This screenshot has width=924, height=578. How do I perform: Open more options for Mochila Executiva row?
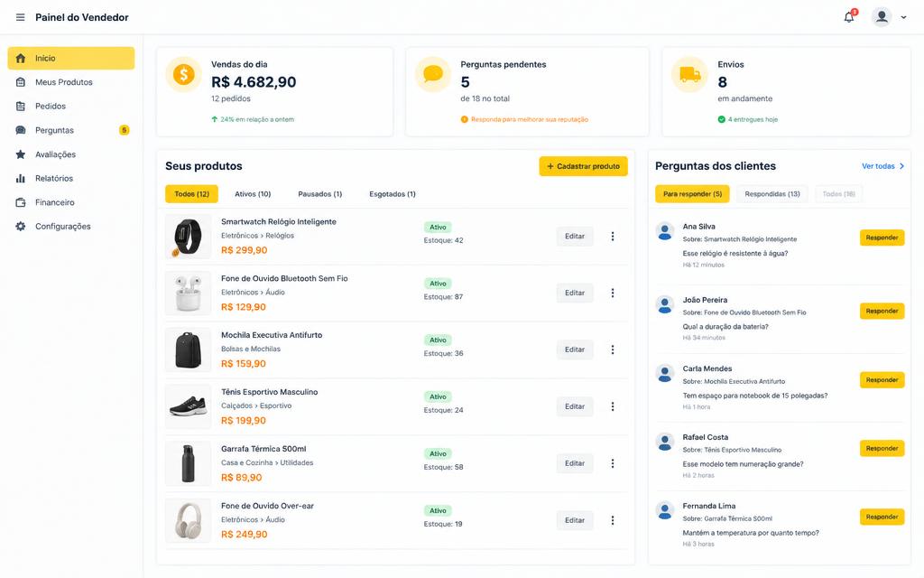(x=613, y=350)
